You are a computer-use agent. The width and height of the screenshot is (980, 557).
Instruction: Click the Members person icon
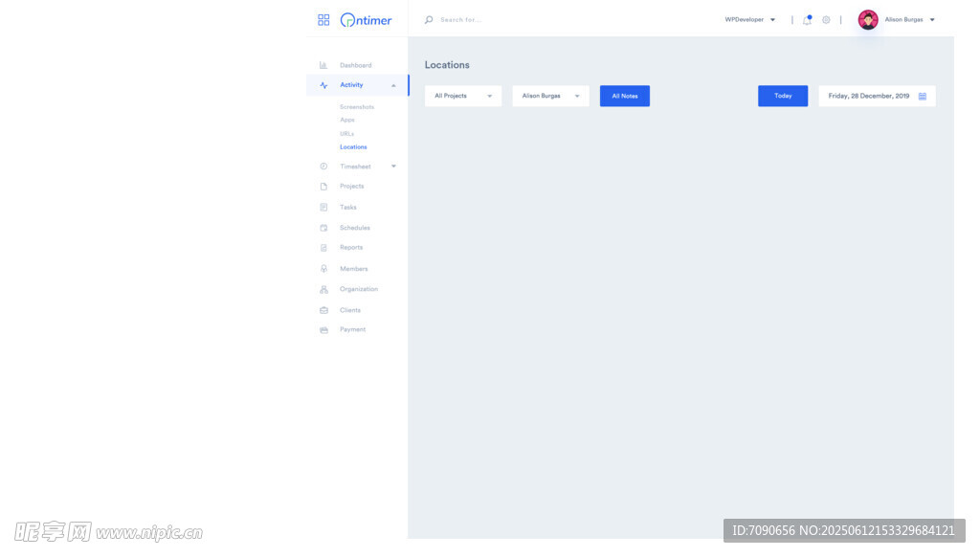[x=323, y=269]
